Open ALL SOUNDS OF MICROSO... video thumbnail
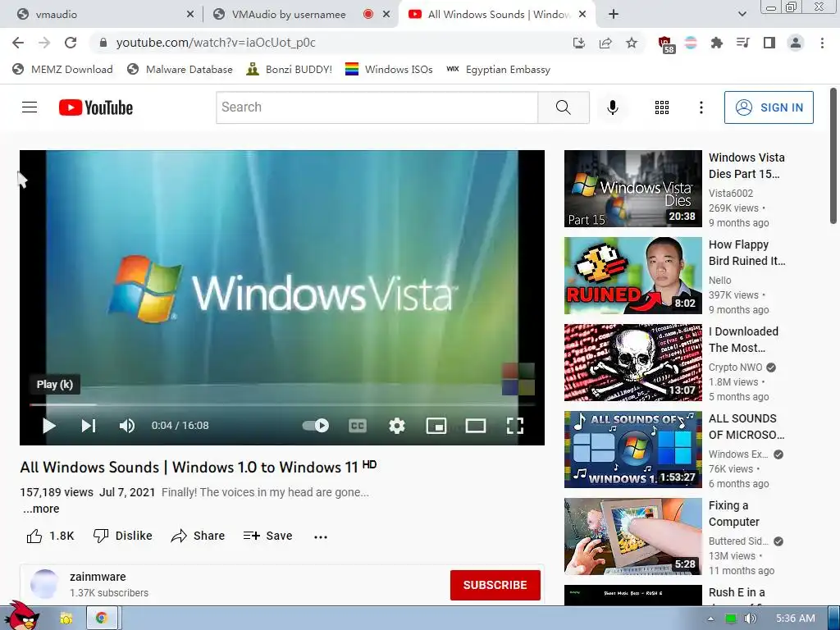 tap(632, 450)
